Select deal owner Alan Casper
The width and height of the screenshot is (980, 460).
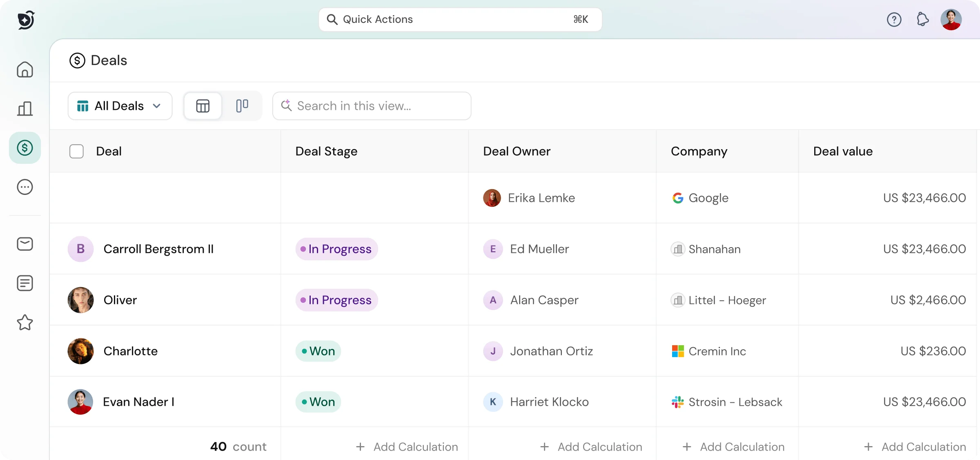(544, 300)
